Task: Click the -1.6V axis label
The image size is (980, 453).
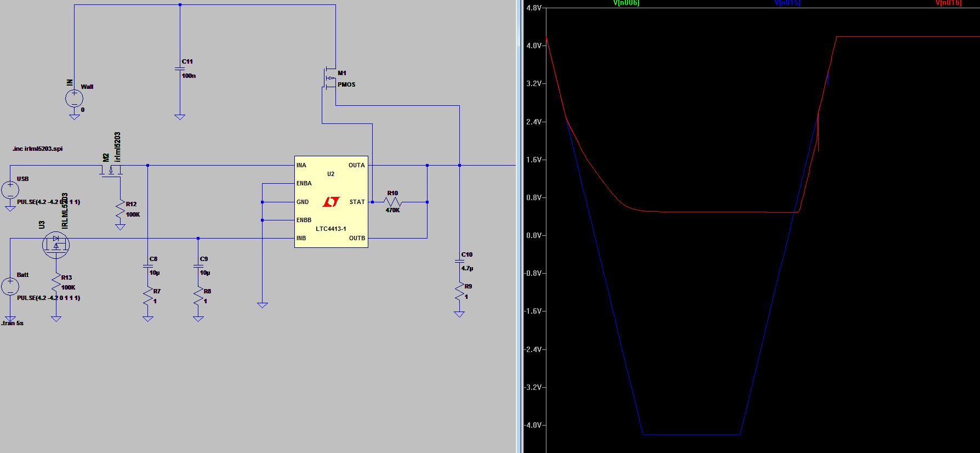Action: pyautogui.click(x=533, y=311)
